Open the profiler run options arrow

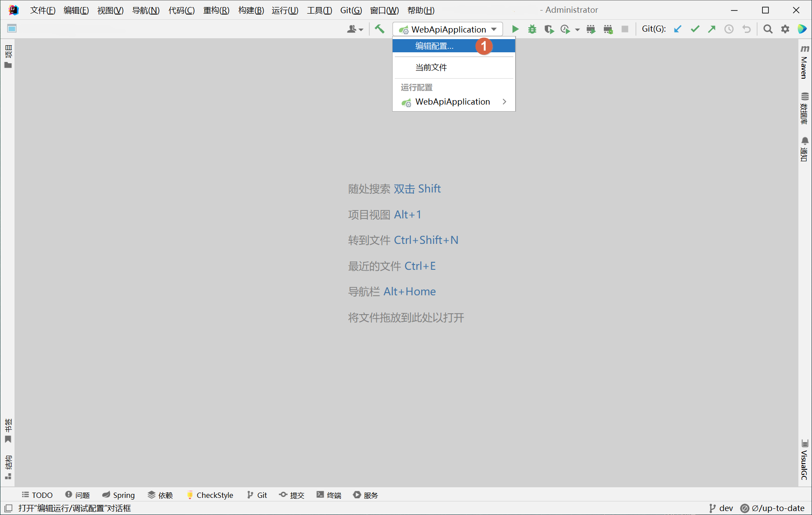(577, 30)
